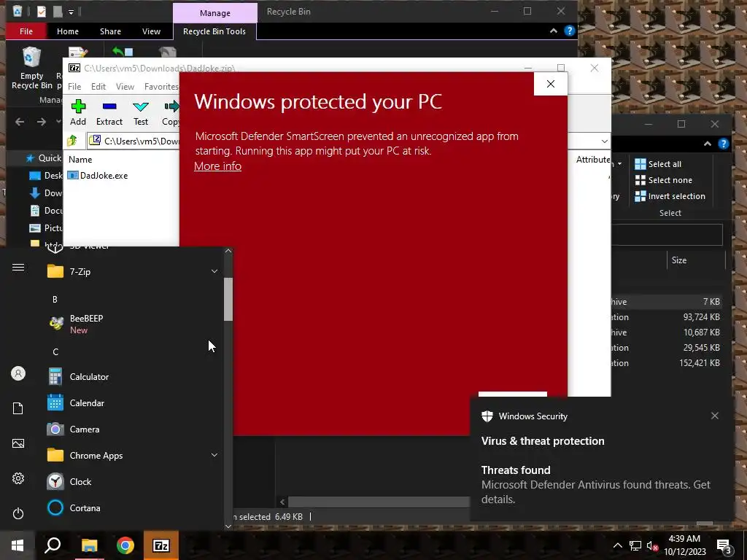
Task: Switch to the View ribbon tab
Action: (151, 31)
